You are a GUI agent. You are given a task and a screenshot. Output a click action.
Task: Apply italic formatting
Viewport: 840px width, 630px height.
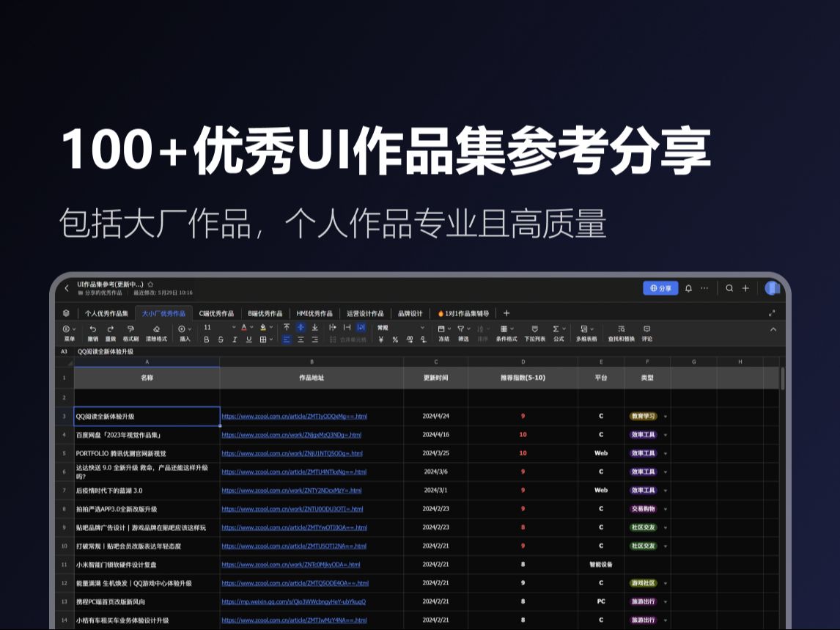tap(235, 340)
